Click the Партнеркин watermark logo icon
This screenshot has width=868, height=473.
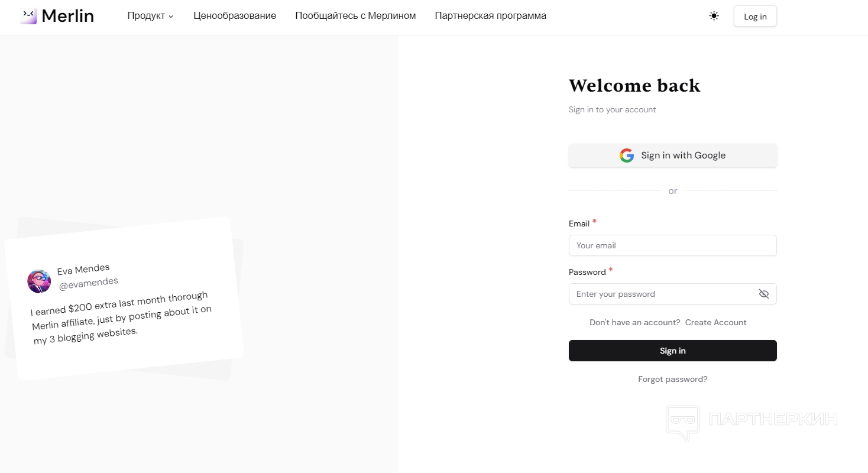click(x=682, y=422)
